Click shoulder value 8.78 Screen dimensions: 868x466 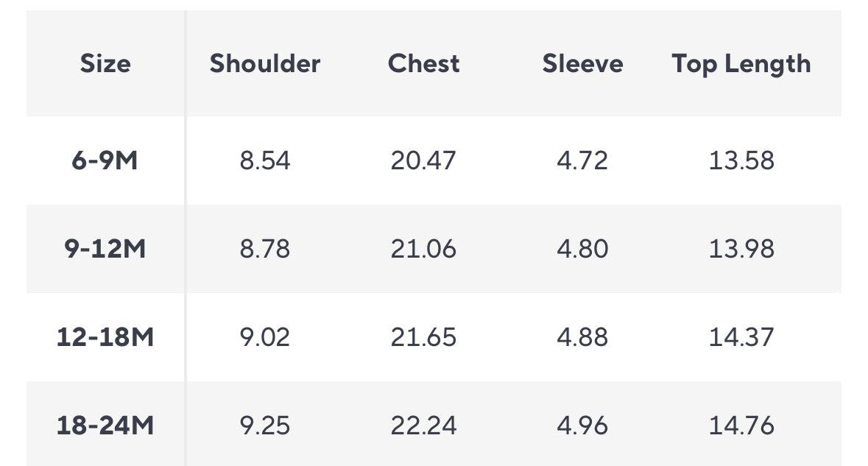pos(265,249)
